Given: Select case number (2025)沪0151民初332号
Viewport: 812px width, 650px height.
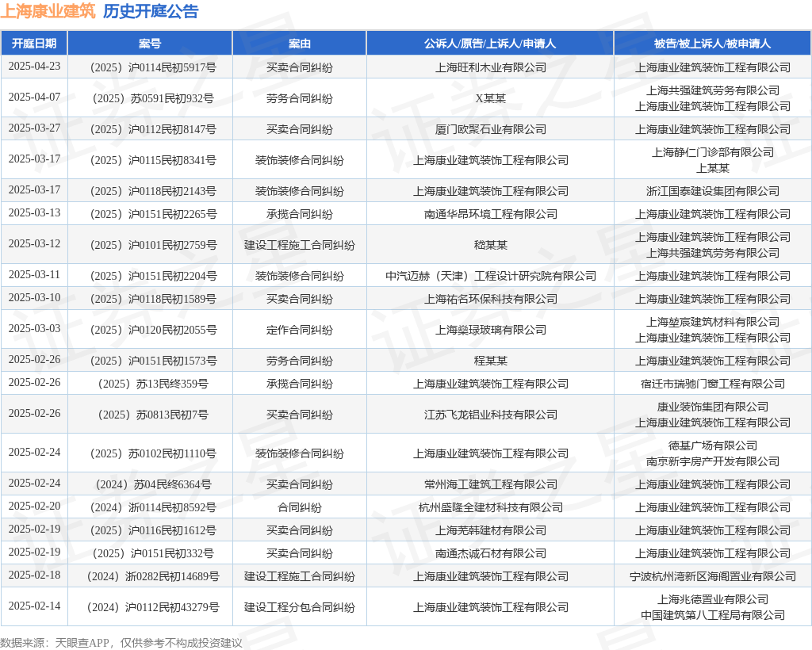Looking at the screenshot, I should coord(150,554).
